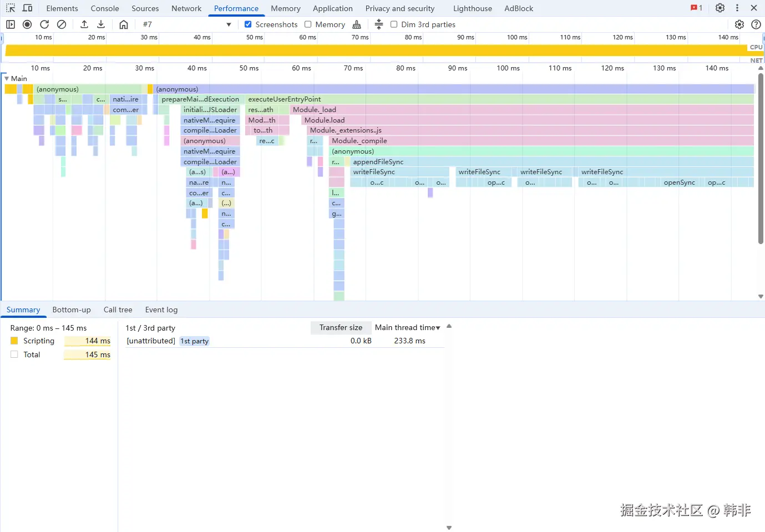The height and width of the screenshot is (532, 765).
Task: Clear the recording with the clear icon
Action: coord(62,24)
